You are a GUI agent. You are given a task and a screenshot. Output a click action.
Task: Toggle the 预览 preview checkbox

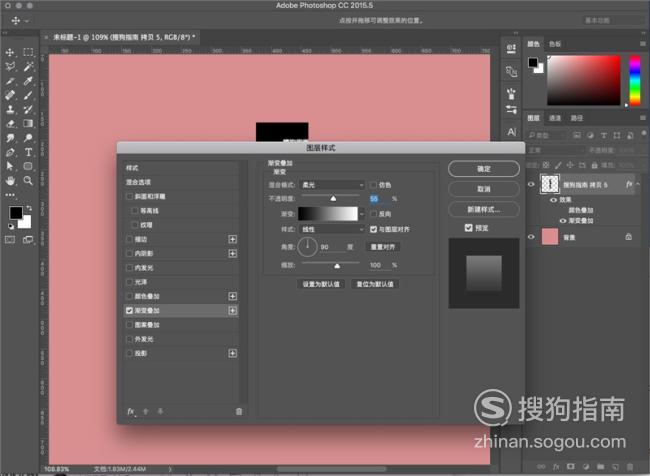[468, 228]
